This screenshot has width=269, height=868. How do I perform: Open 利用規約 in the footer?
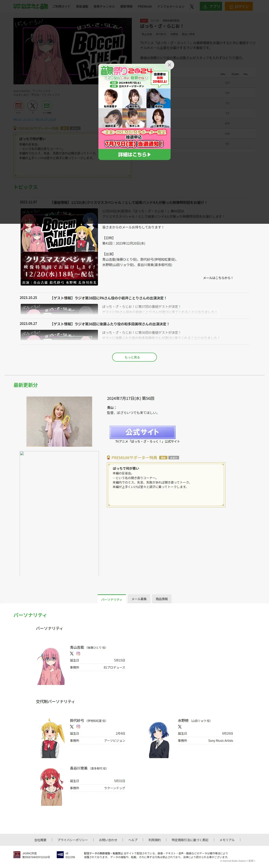tap(155, 840)
